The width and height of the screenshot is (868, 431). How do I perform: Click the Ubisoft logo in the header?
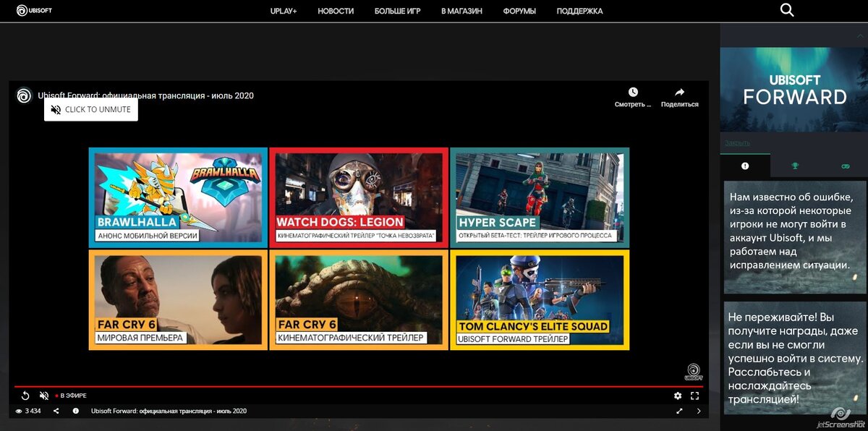(x=34, y=11)
